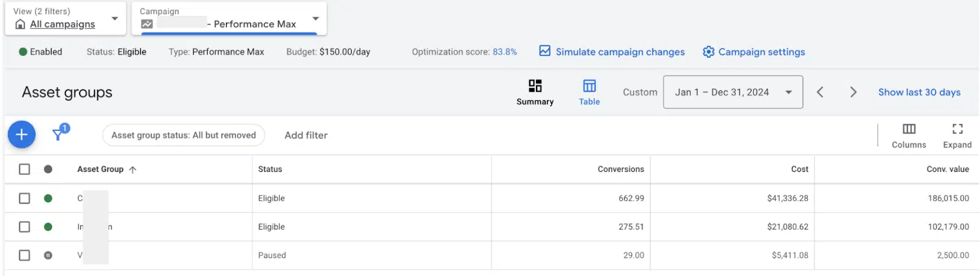Open the Campaign Performance Max dropdown
980x276 pixels.
click(x=230, y=18)
